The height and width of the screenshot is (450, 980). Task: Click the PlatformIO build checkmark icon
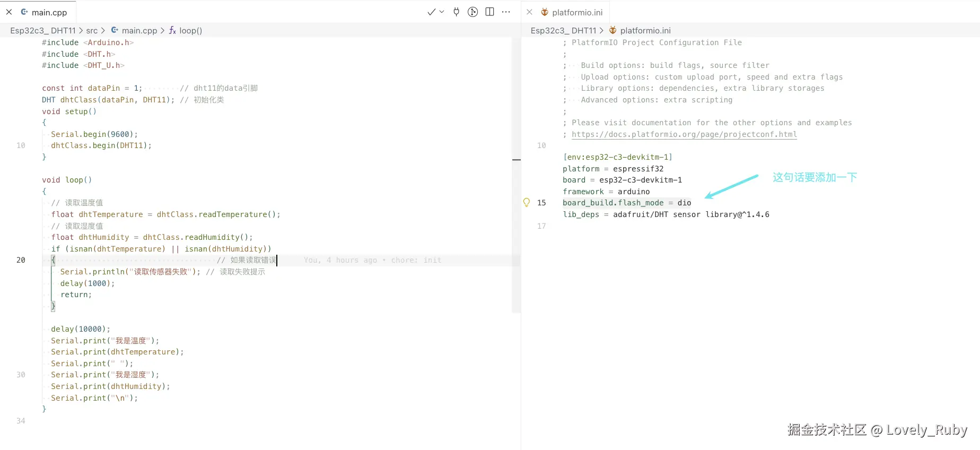(x=432, y=12)
